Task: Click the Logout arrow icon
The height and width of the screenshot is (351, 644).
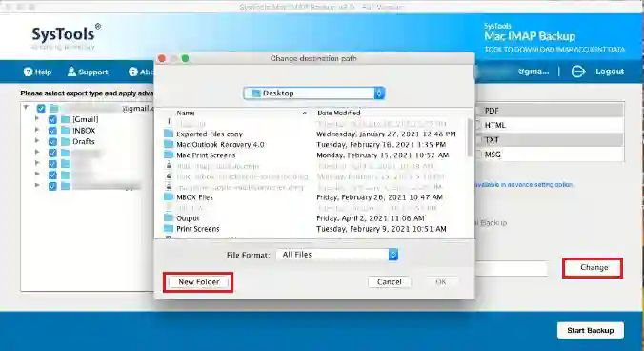Action: coord(578,72)
